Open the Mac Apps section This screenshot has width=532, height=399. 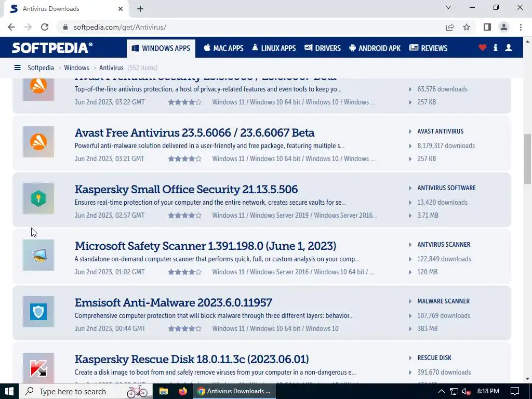pyautogui.click(x=223, y=48)
